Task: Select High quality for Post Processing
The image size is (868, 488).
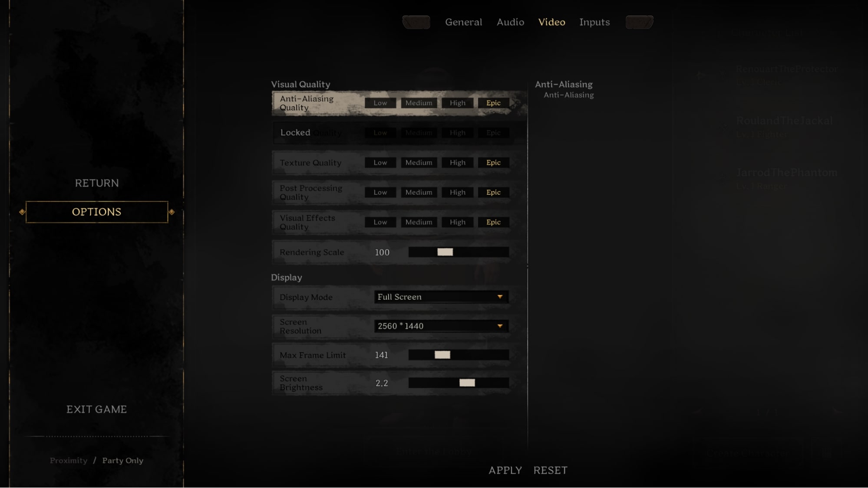Action: point(457,192)
